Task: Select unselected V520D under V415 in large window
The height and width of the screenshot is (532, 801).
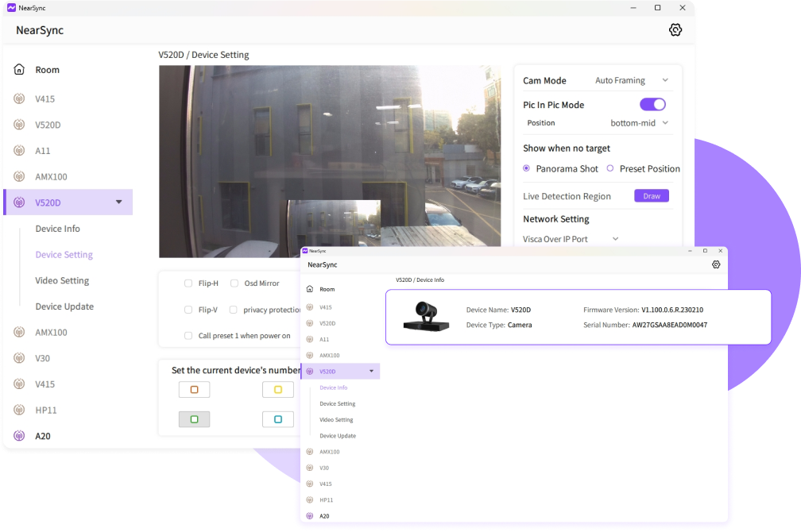Action: (x=48, y=125)
